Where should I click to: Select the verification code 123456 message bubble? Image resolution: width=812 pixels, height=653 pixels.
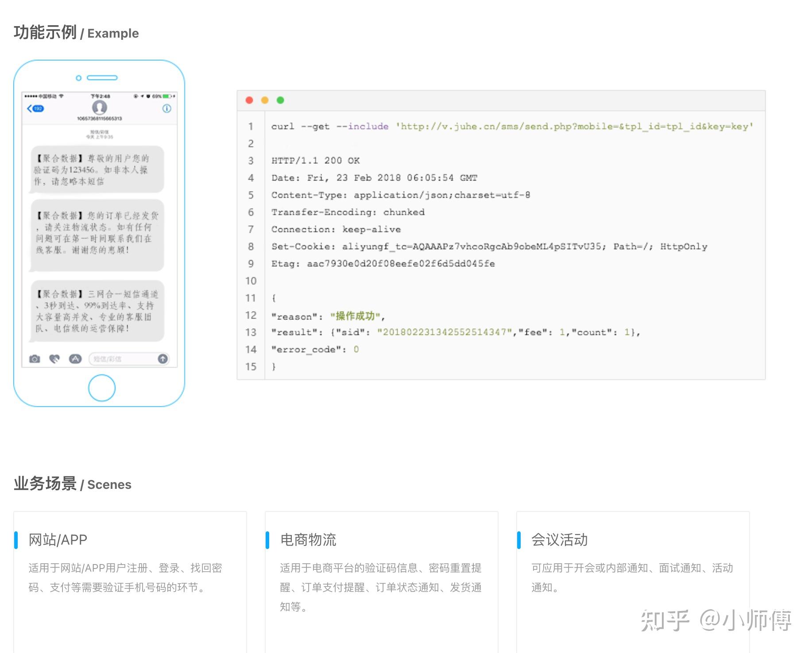tap(97, 170)
